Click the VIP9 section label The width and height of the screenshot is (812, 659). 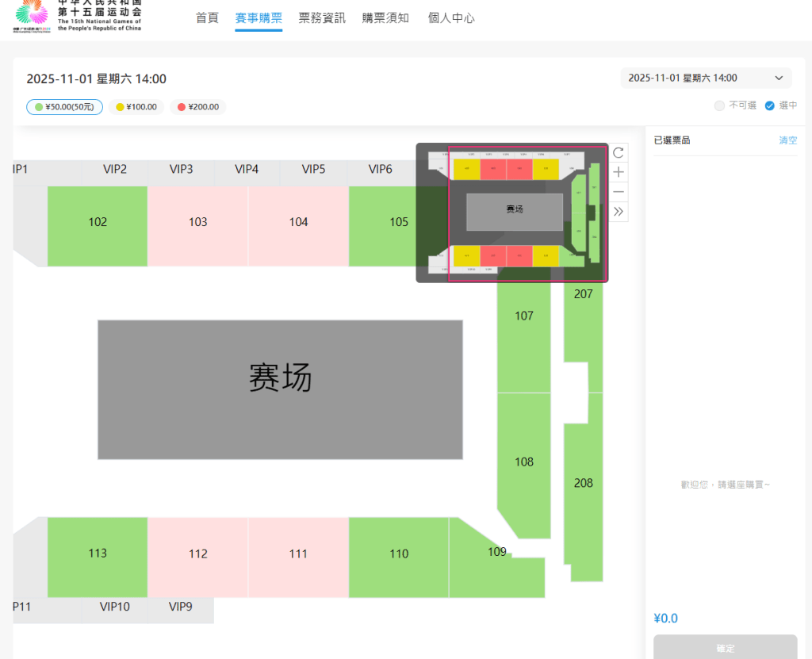(180, 607)
